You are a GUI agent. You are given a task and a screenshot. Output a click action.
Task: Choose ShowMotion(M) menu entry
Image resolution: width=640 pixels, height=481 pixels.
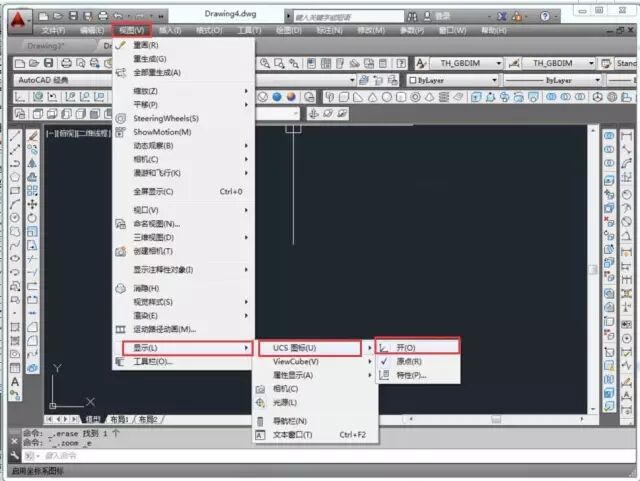click(183, 132)
